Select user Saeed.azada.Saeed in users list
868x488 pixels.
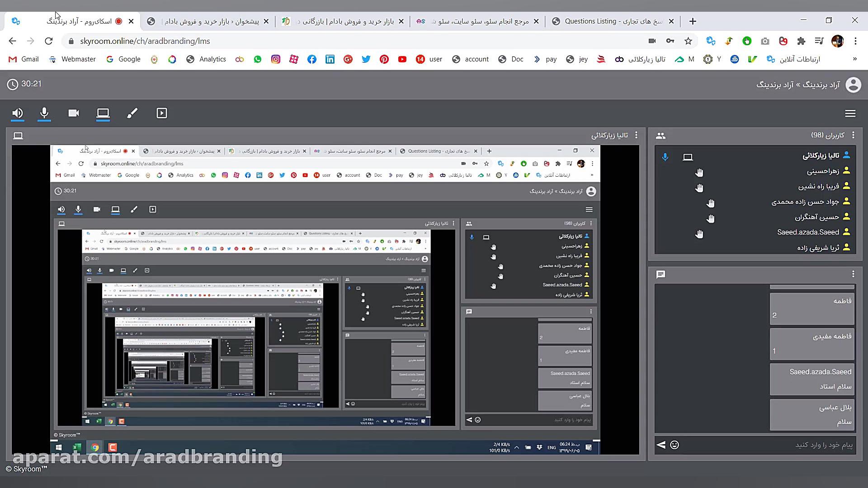pos(808,232)
